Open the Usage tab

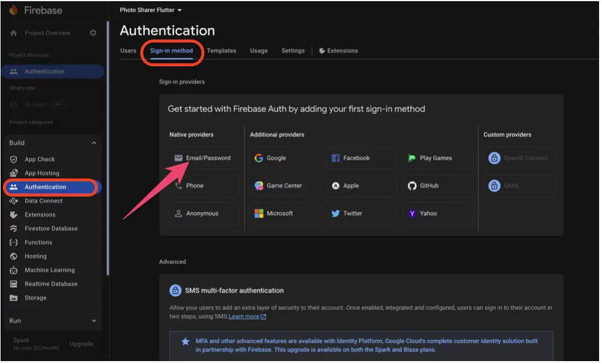click(x=258, y=51)
